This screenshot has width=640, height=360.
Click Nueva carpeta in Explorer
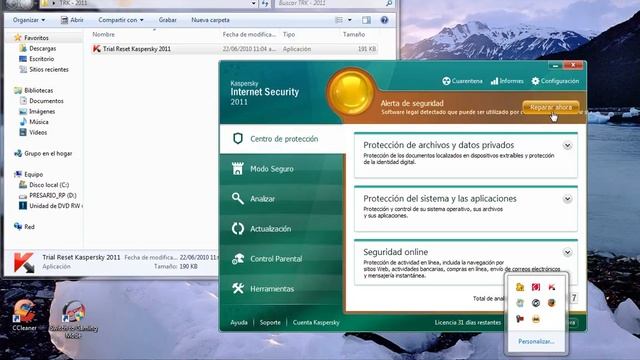click(210, 20)
